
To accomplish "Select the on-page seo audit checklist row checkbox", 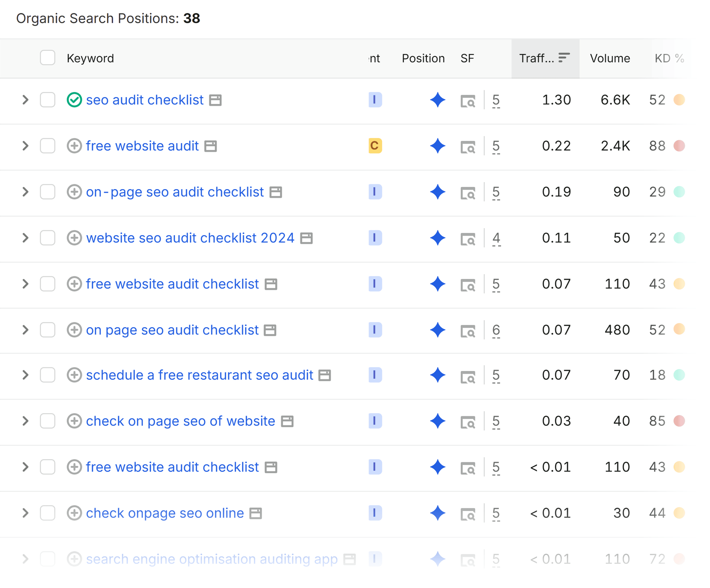I will point(48,192).
